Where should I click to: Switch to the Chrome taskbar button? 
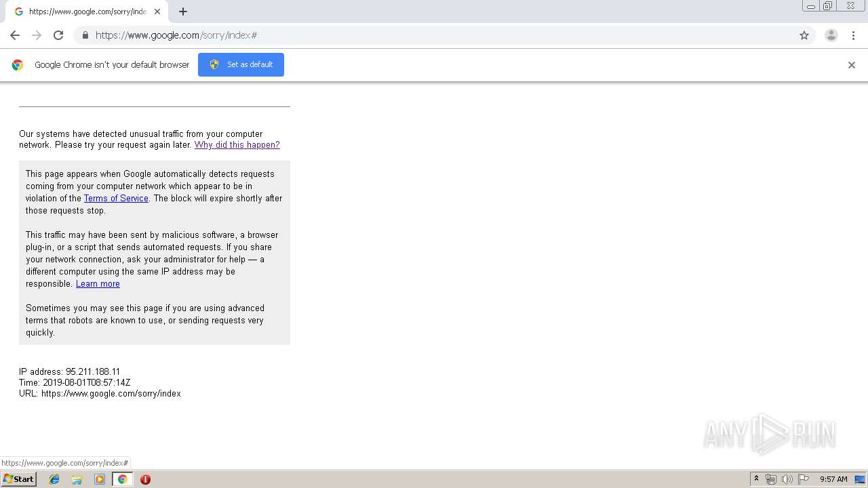[x=122, y=479]
